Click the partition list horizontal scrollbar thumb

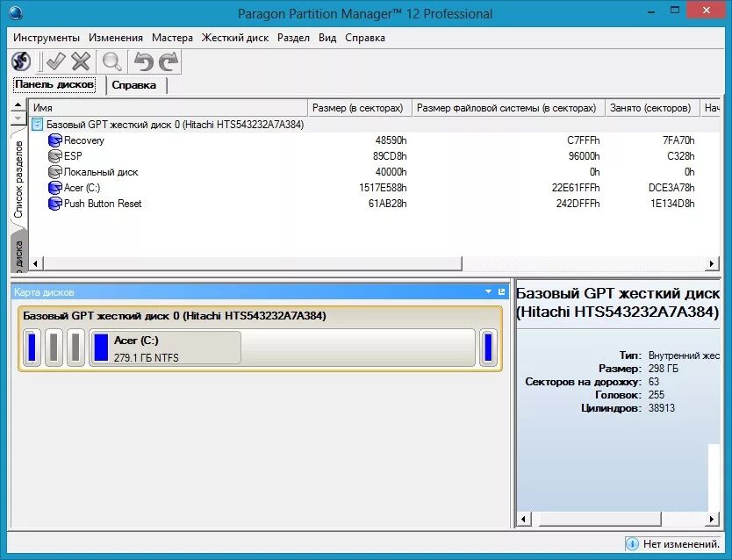[x=252, y=263]
